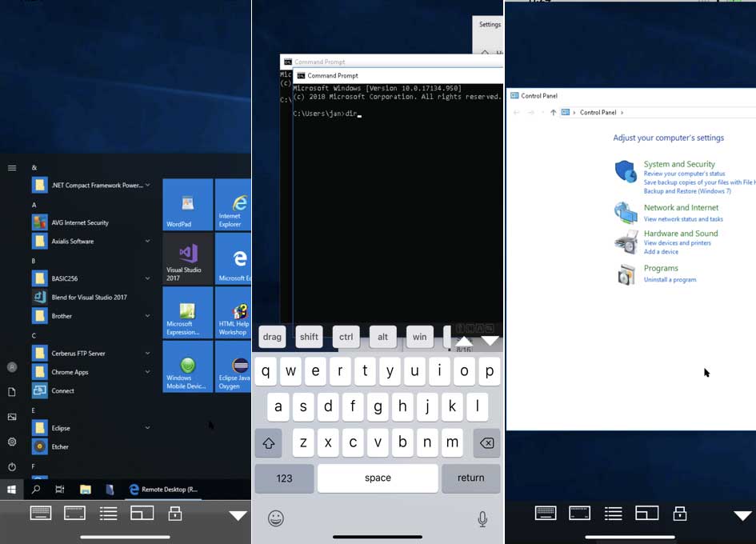Viewport: 756px width, 544px height.
Task: Select Blend for Visual Studio 2017 entry
Action: coord(89,297)
